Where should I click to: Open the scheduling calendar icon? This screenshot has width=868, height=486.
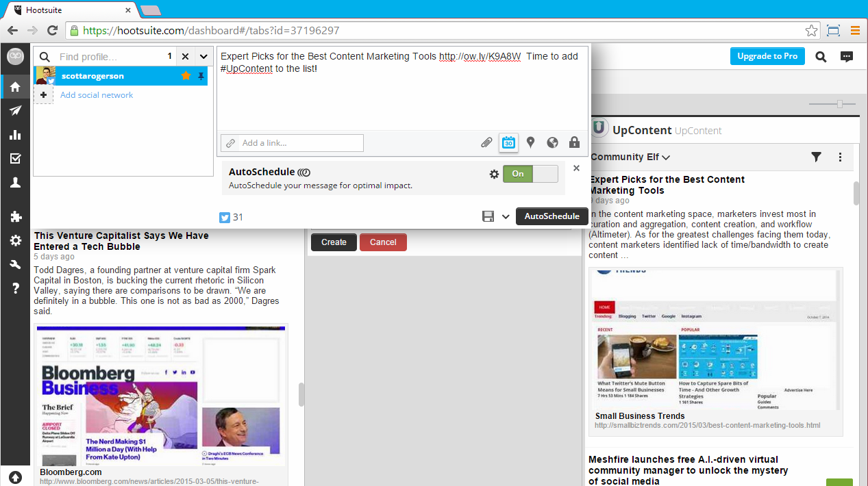point(508,142)
